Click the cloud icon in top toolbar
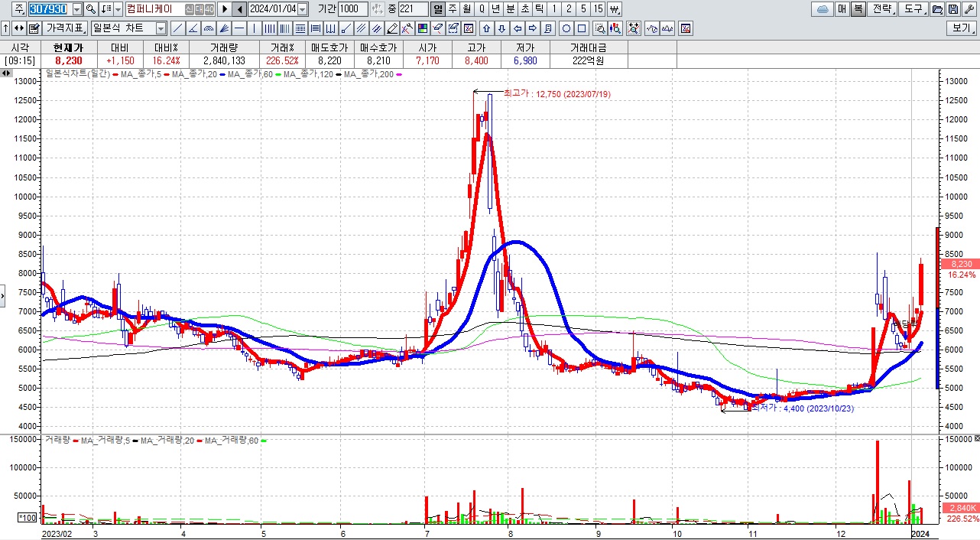The image size is (980, 540). 823,9
